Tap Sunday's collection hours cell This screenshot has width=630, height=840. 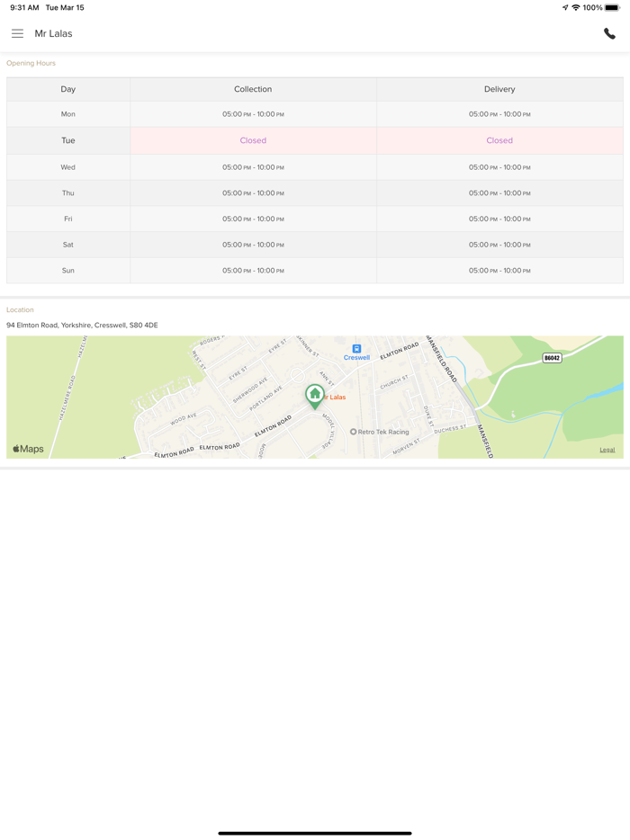click(253, 271)
